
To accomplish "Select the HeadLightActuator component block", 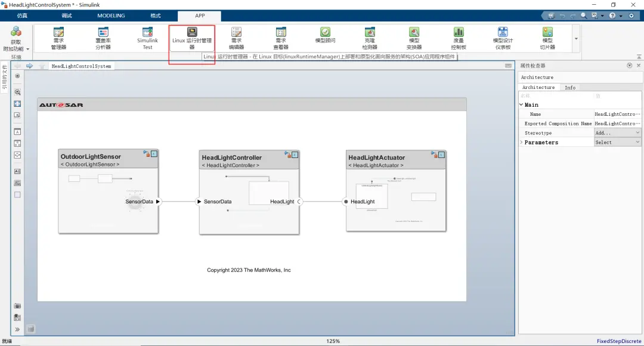I will pos(396,191).
